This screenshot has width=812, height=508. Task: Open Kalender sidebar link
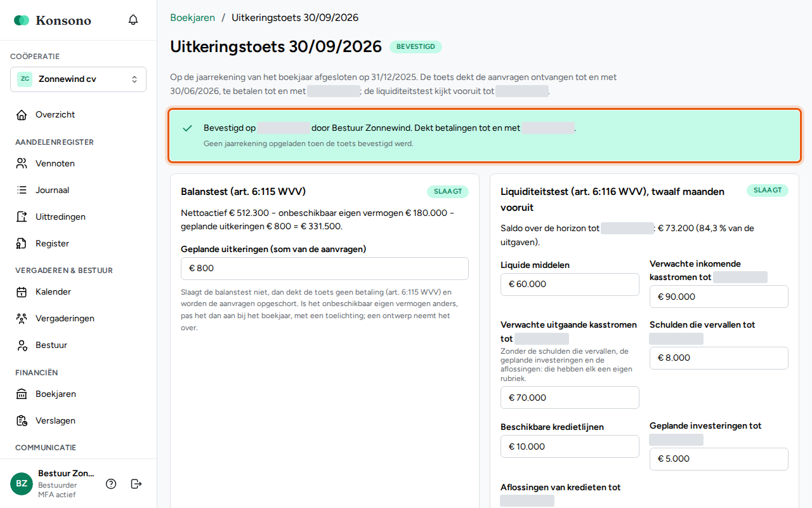tap(78, 292)
